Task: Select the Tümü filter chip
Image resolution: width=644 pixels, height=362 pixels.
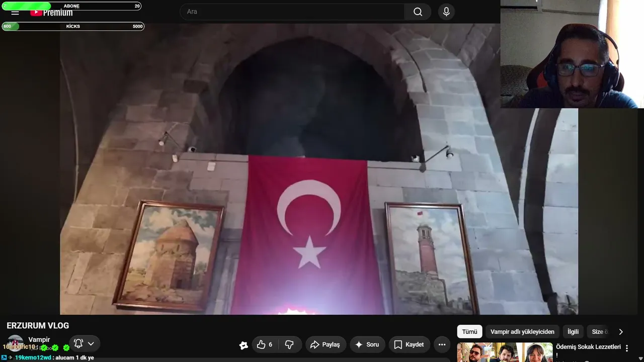Action: pos(469,332)
